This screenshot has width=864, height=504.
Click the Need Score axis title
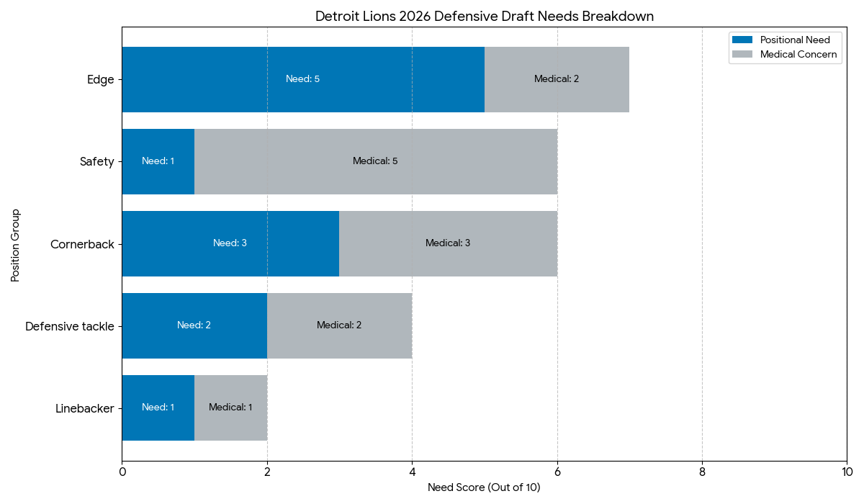click(x=484, y=487)
